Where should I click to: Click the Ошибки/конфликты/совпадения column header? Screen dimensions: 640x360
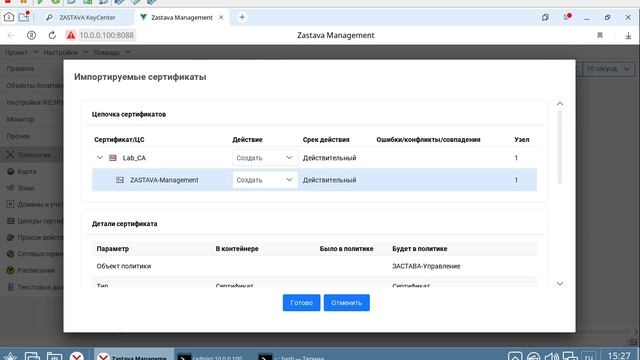point(428,140)
